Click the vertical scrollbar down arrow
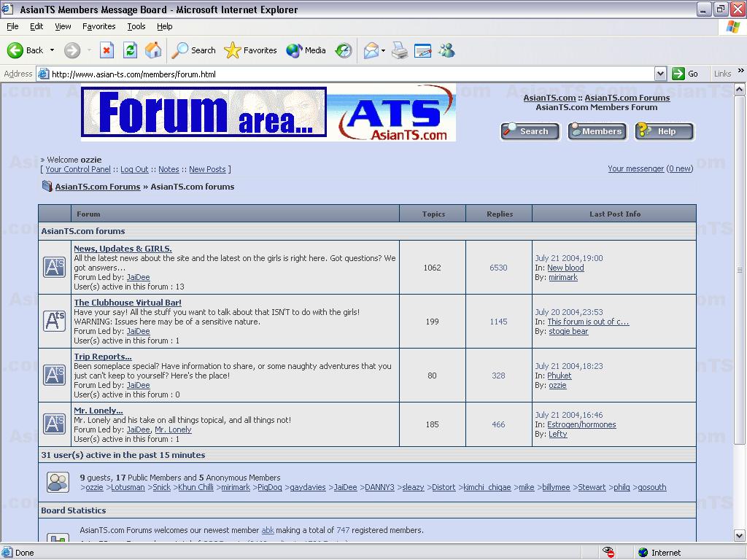 (740, 536)
